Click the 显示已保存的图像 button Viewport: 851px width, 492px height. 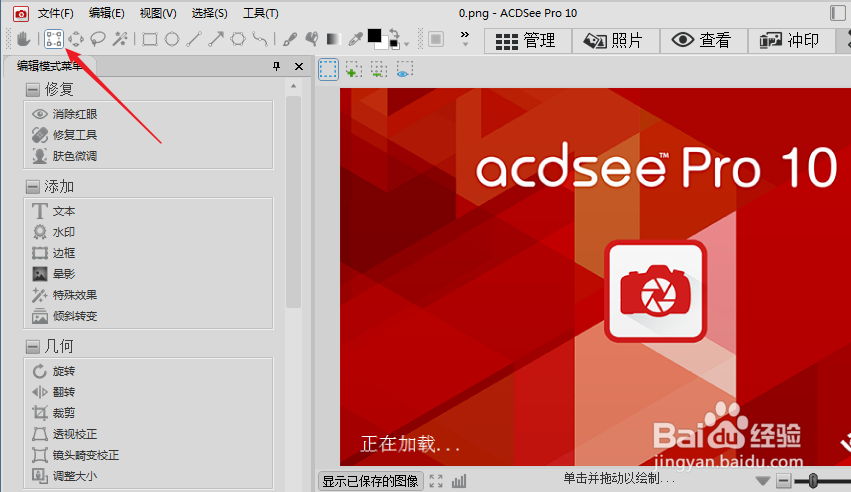[x=370, y=481]
